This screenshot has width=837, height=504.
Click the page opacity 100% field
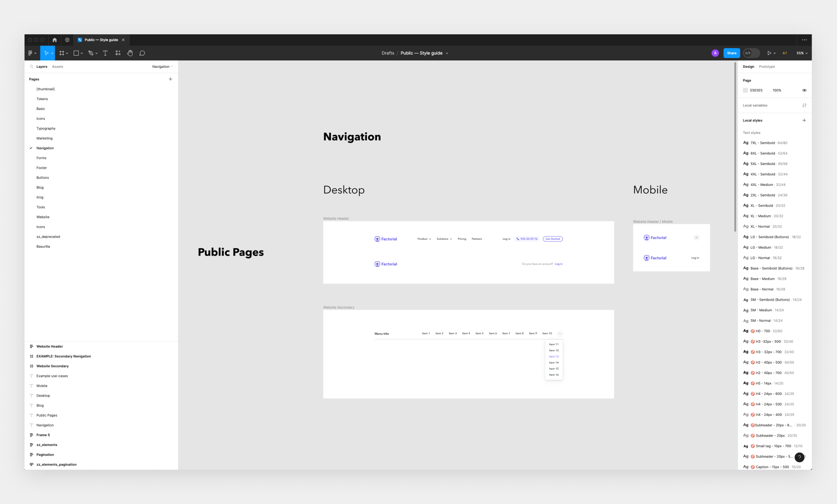(777, 90)
